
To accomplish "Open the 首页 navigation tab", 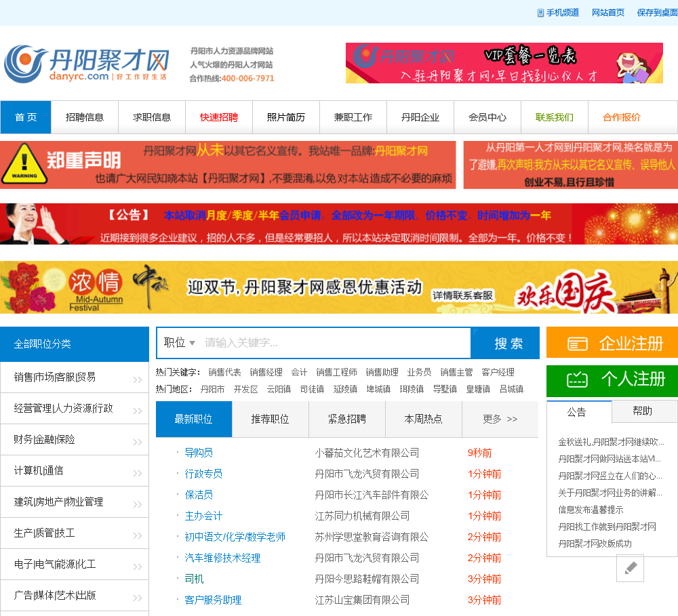I will (x=26, y=117).
